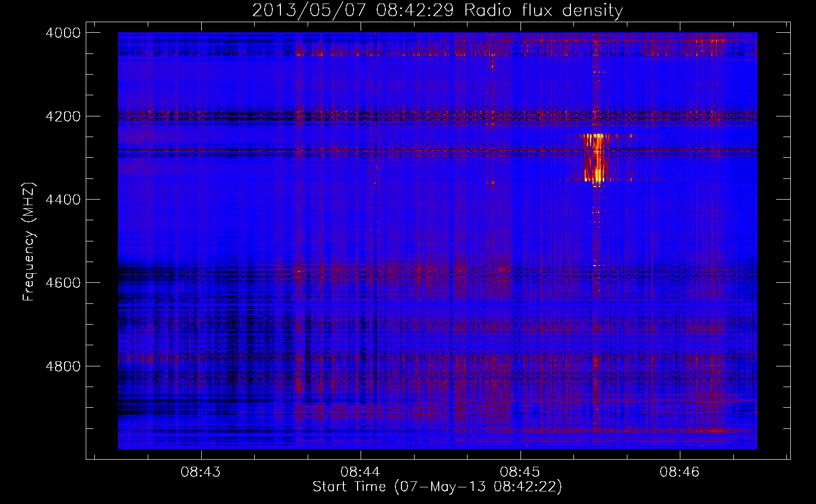Click the 4400 frequency axis label
The image size is (816, 504).
[x=63, y=200]
